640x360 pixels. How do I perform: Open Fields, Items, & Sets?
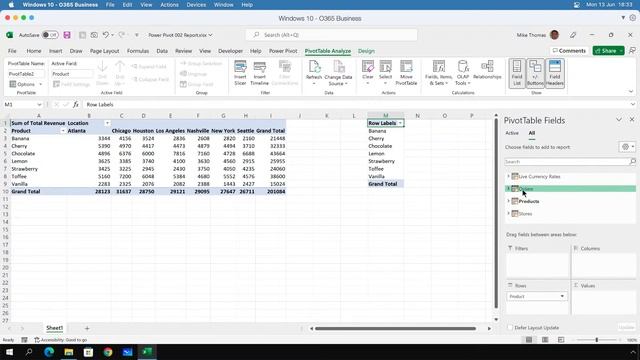pos(438,73)
